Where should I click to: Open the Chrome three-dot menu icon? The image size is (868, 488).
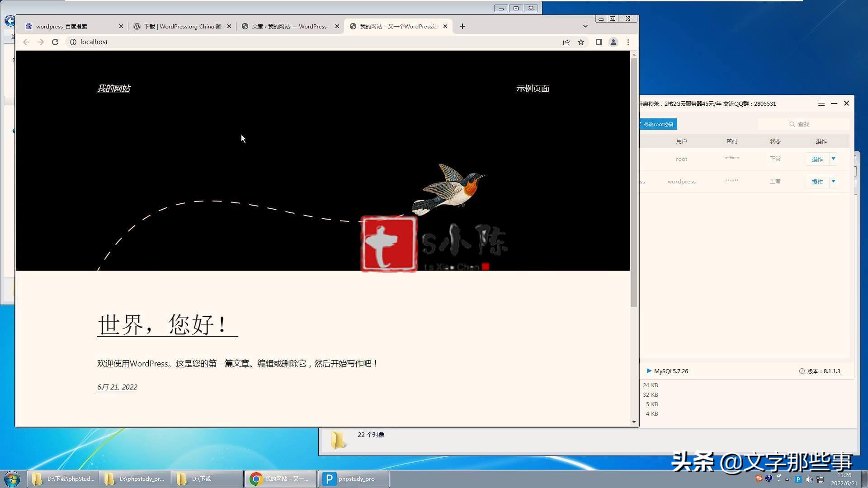[x=628, y=42]
